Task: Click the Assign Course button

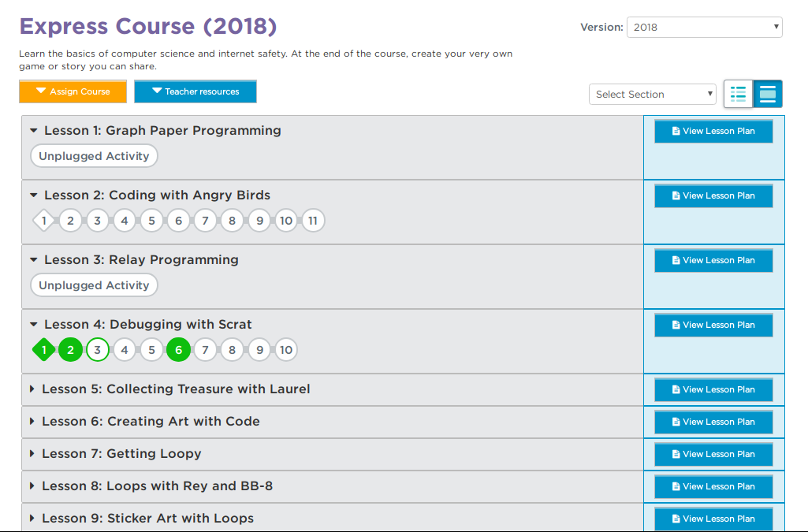Action: click(x=73, y=91)
